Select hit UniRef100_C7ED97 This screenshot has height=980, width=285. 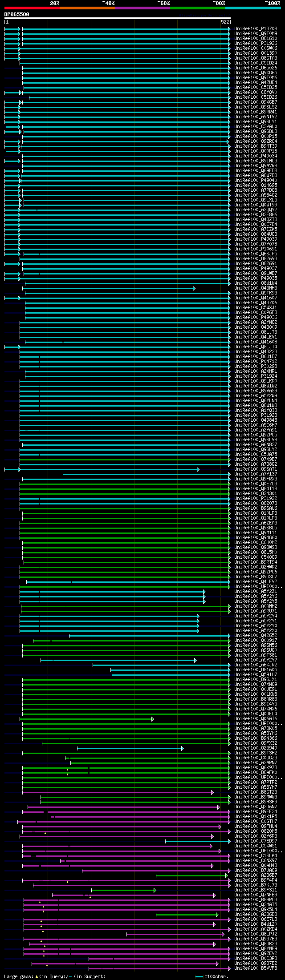pyautogui.click(x=256, y=841)
